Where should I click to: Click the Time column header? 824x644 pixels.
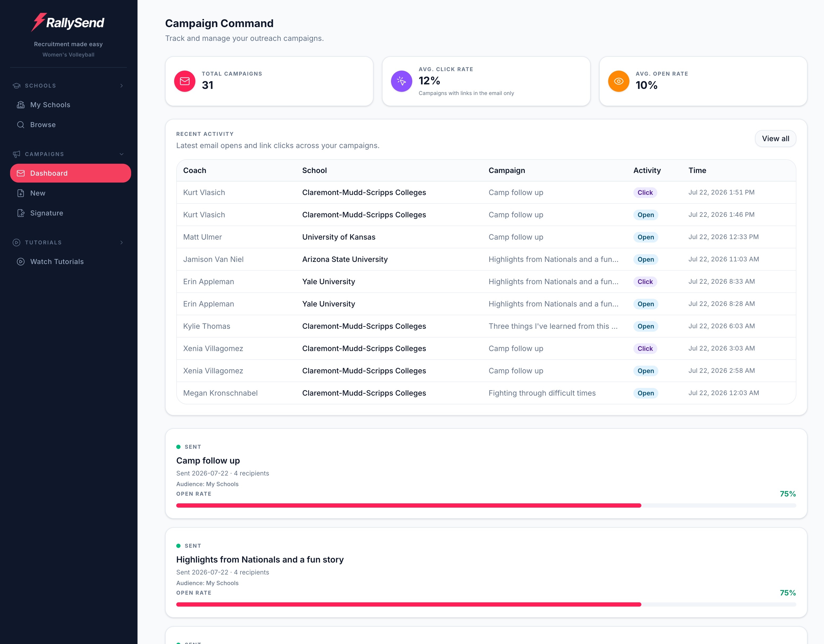coord(697,170)
